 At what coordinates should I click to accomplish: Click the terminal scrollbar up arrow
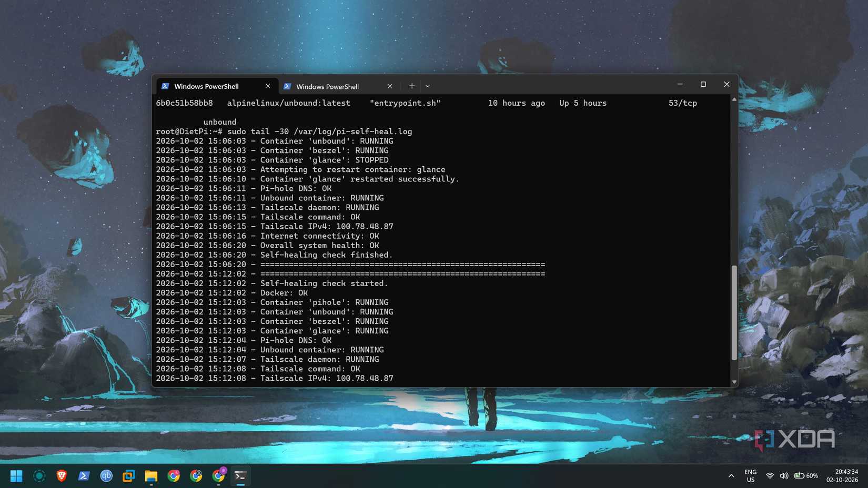[734, 99]
